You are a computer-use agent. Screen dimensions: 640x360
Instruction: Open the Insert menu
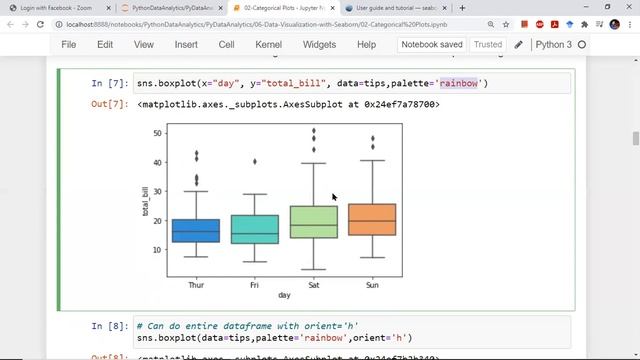coord(186,44)
